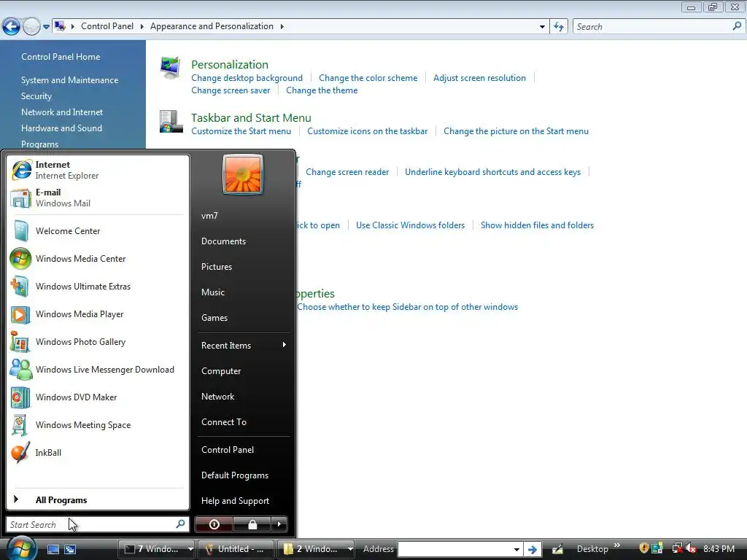Image resolution: width=747 pixels, height=560 pixels.
Task: Click the security shield tray icon
Action: click(643, 548)
